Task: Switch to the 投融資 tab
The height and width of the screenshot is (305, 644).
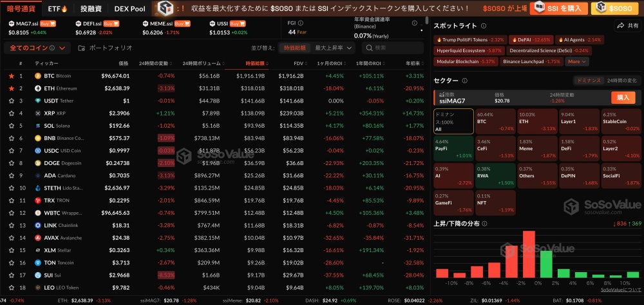Action: 91,8
